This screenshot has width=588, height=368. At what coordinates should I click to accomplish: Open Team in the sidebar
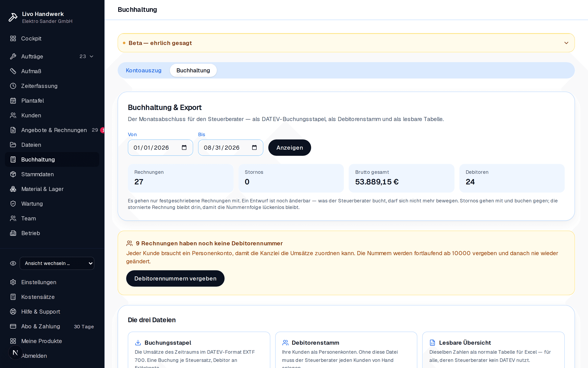52,218
